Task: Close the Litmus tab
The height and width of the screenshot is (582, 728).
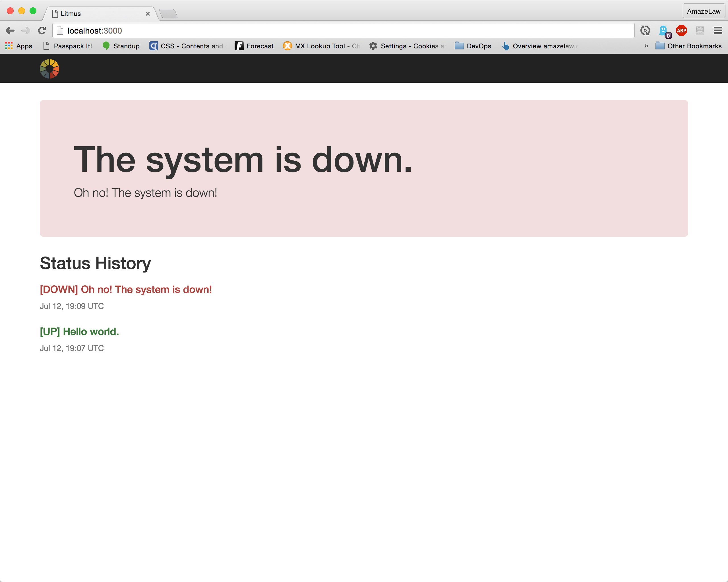Action: point(148,13)
